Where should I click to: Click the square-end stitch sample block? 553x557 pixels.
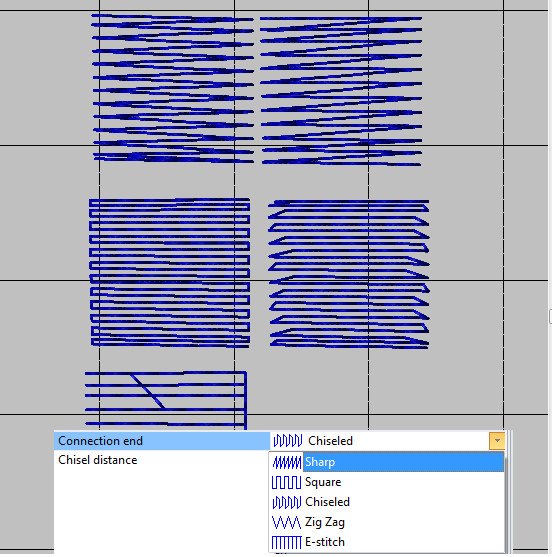coord(170,272)
